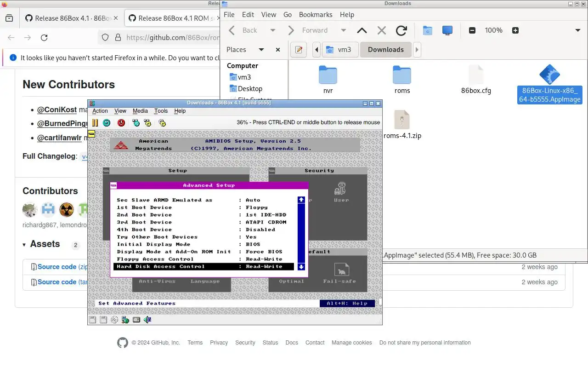
Task: Click Downloads path breadcrumb button
Action: [386, 50]
